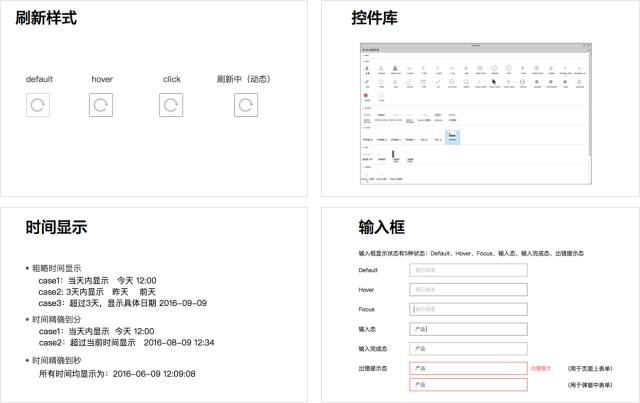Select the red record icon in control library
This screenshot has height=403, width=640.
(367, 95)
